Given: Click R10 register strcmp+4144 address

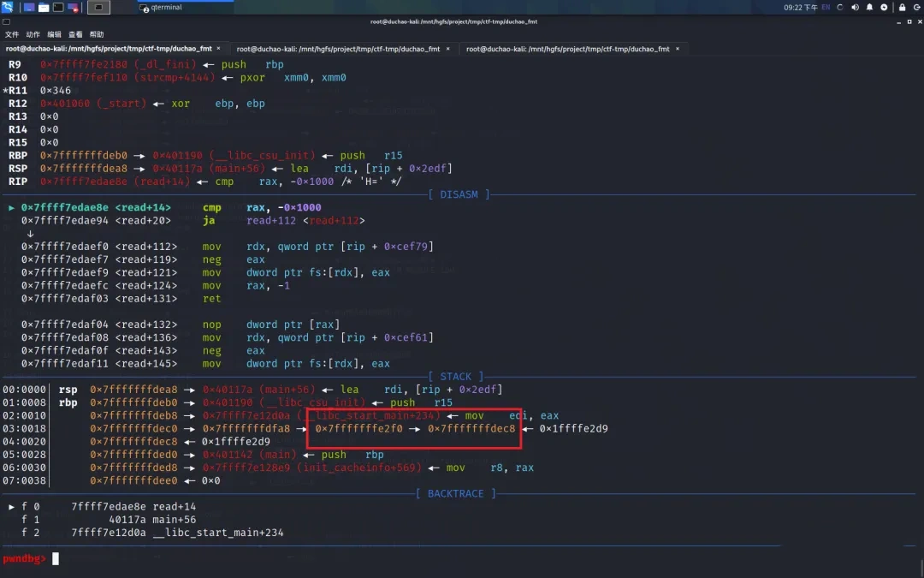Looking at the screenshot, I should (127, 78).
